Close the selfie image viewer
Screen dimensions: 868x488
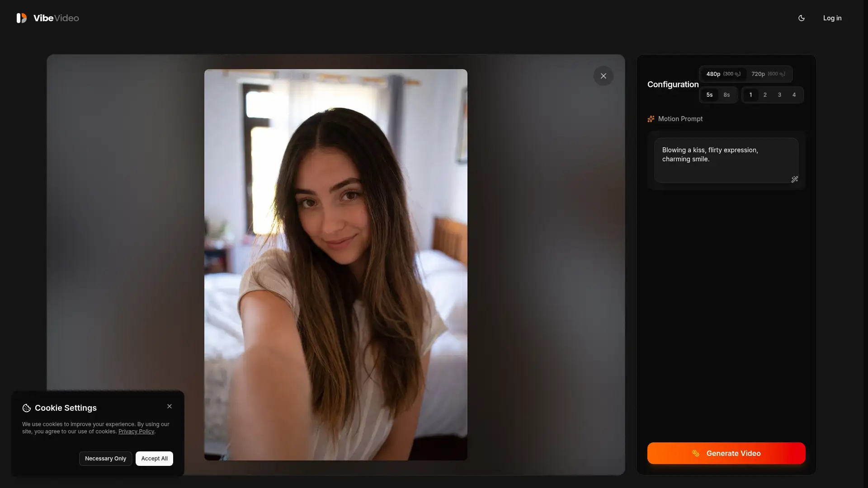point(604,76)
